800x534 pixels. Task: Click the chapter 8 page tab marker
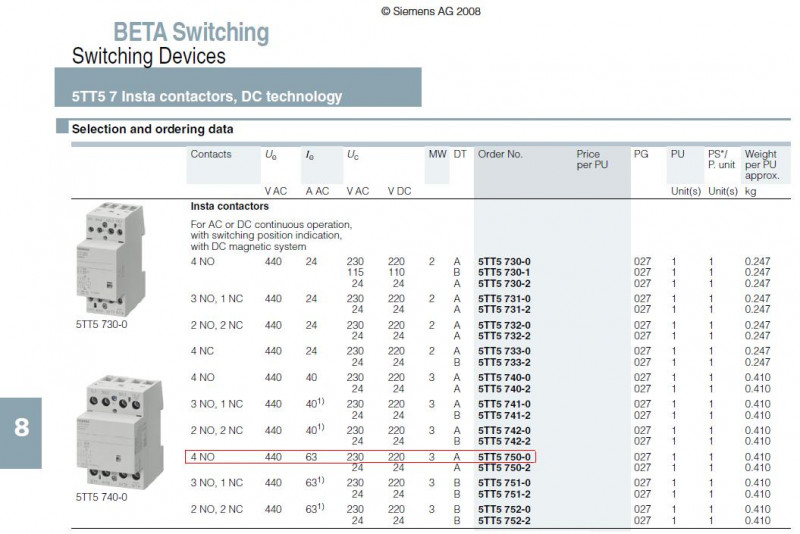(x=21, y=433)
